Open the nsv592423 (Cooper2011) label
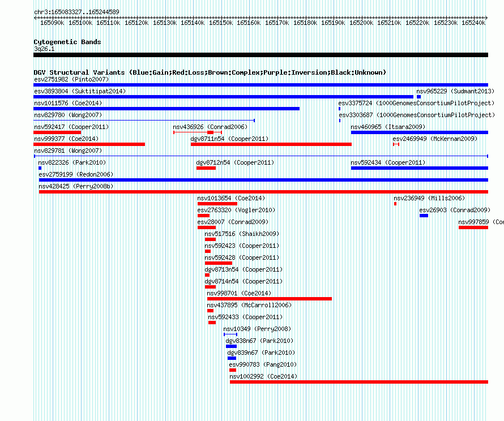504x421 pixels. click(242, 246)
